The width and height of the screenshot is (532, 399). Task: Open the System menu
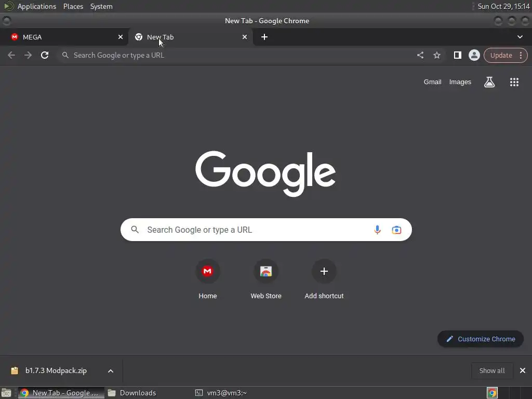101,6
